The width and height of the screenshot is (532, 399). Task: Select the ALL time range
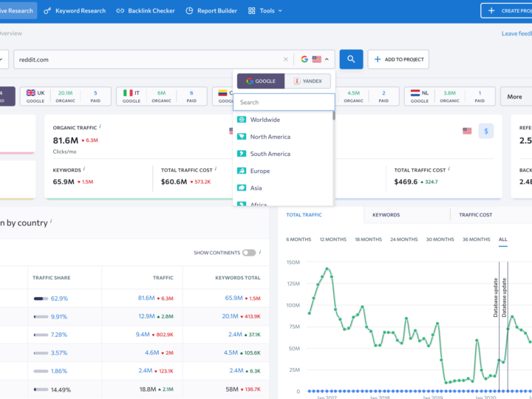tap(503, 239)
